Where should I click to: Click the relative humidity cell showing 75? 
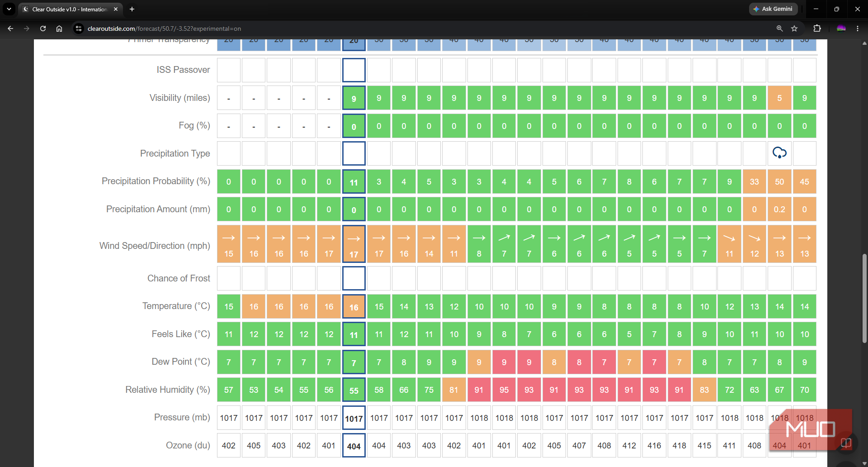(429, 390)
